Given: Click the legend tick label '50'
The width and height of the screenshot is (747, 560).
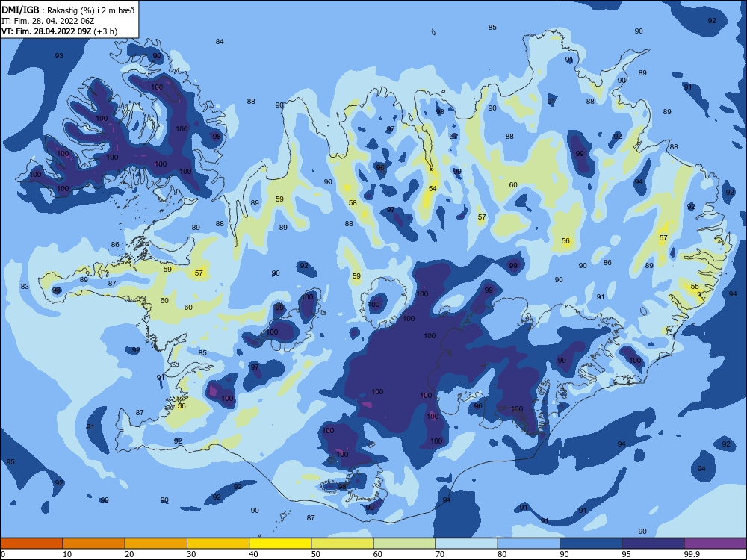Looking at the screenshot, I should point(316,554).
